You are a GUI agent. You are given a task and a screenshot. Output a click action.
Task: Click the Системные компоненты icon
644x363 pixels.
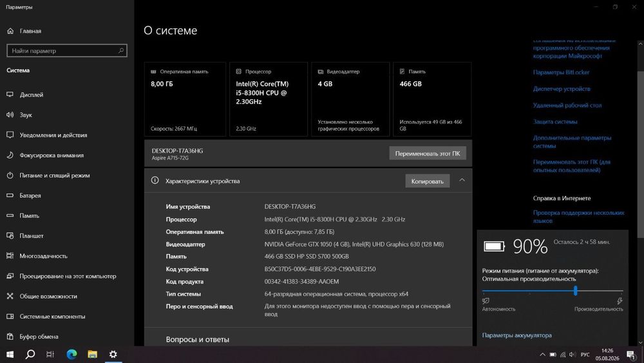pyautogui.click(x=10, y=316)
